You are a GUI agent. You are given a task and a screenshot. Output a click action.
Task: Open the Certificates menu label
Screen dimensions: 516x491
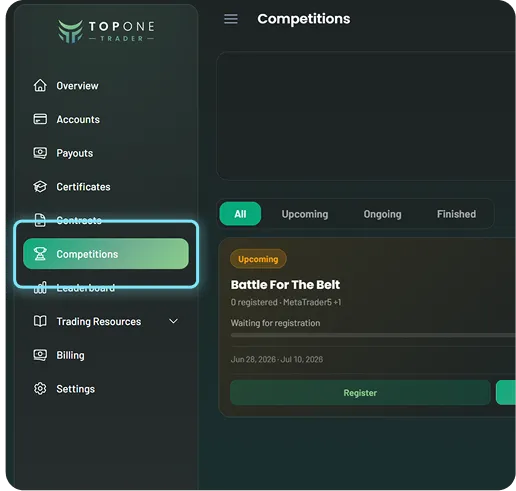coord(83,187)
